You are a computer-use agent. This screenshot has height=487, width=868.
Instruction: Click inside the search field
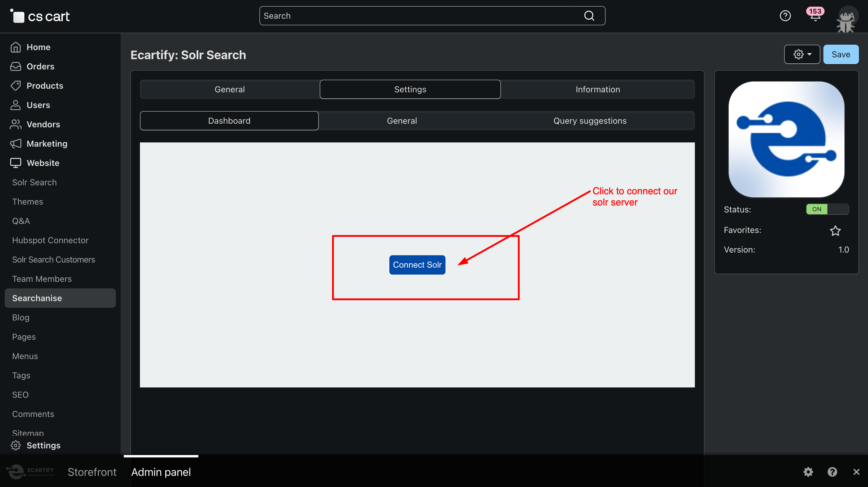404,15
